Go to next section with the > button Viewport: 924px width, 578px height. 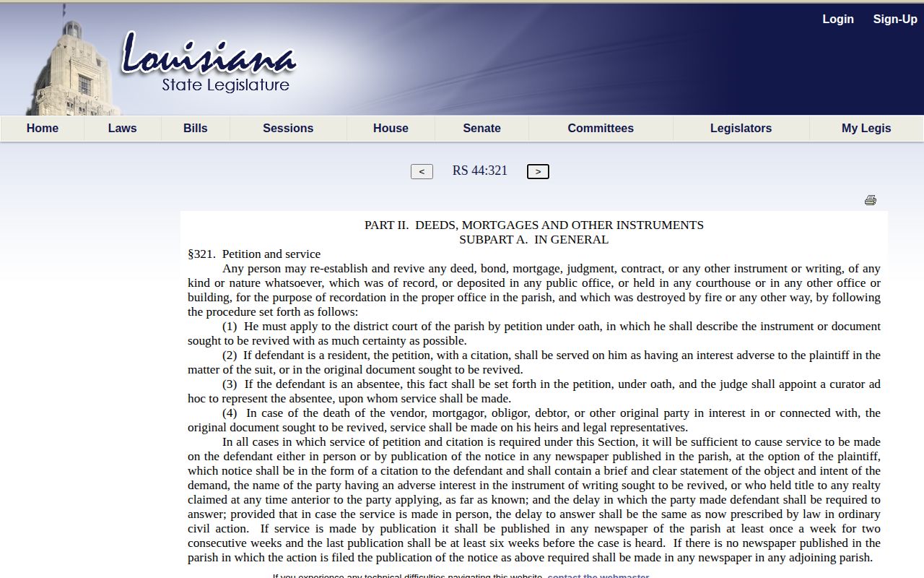(538, 171)
